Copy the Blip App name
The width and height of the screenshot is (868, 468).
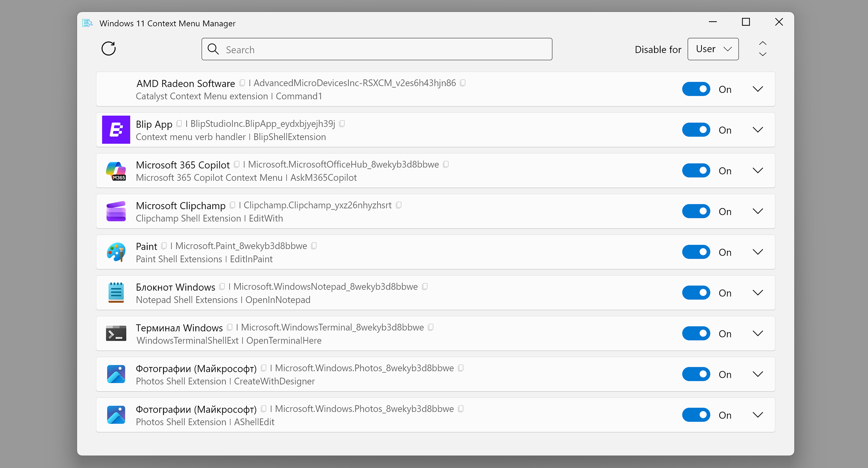(179, 123)
